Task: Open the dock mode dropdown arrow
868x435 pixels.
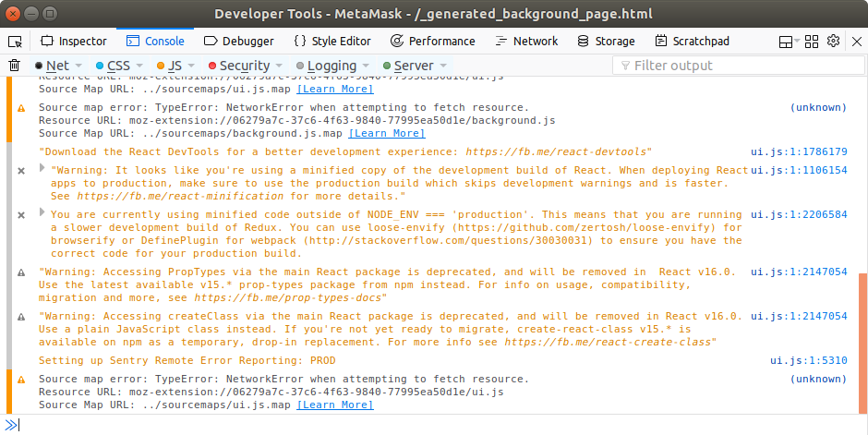Action: 797,41
